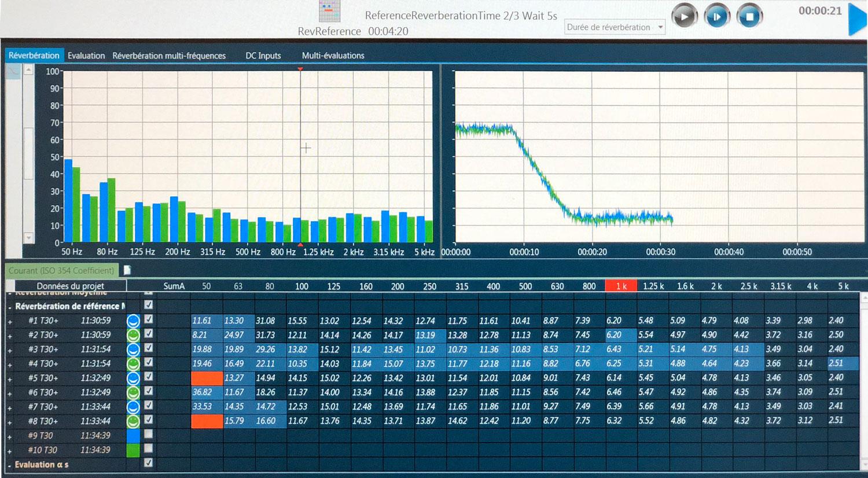Collapse the Réverbération de référence group
The height and width of the screenshot is (478, 868).
10,307
